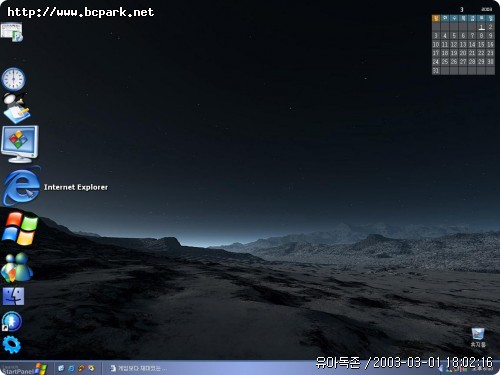Select date 12 in calendar widget
Image resolution: width=500 pixels, height=375 pixels.
454,44
